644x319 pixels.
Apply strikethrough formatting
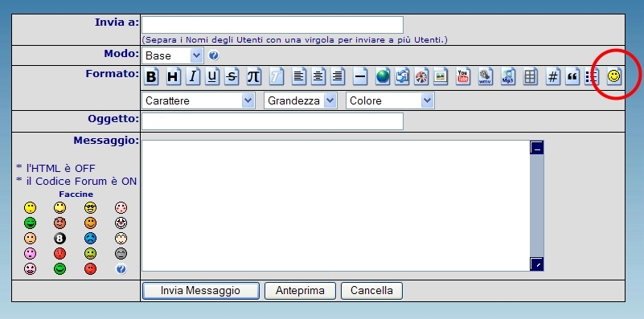[x=232, y=76]
